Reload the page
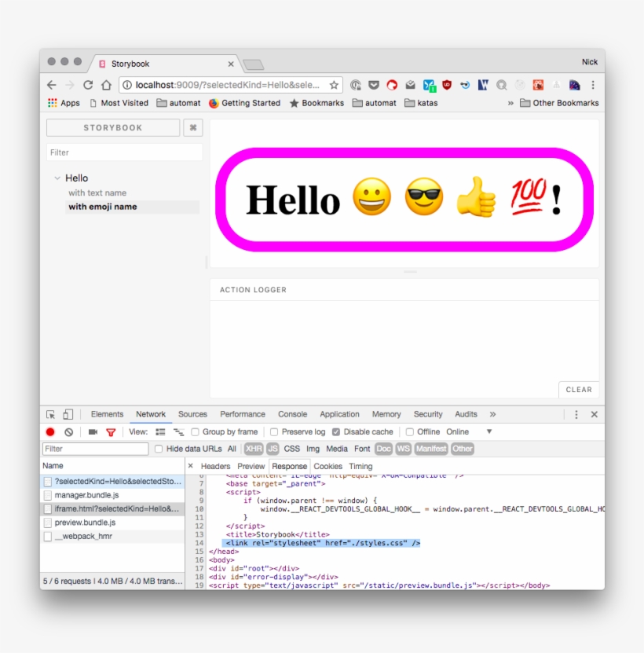The width and height of the screenshot is (644, 653). click(x=88, y=85)
